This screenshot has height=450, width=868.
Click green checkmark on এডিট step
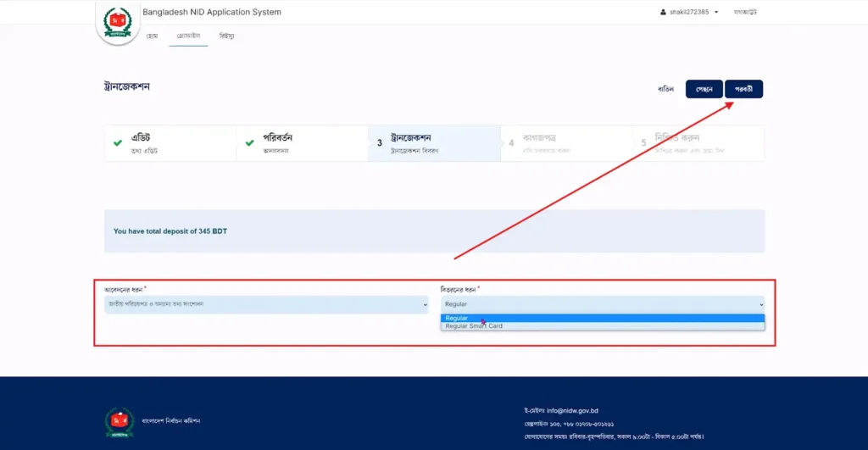[118, 143]
